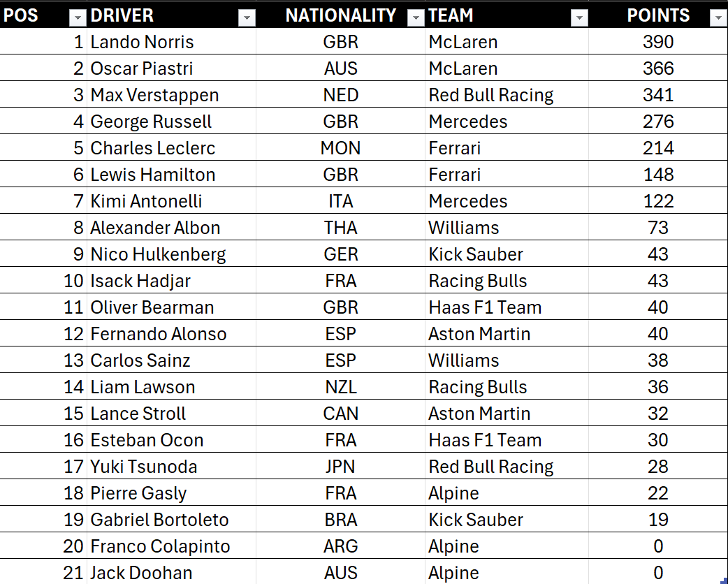Select the BRA nationality cell
The height and width of the screenshot is (584, 728).
[x=341, y=520]
